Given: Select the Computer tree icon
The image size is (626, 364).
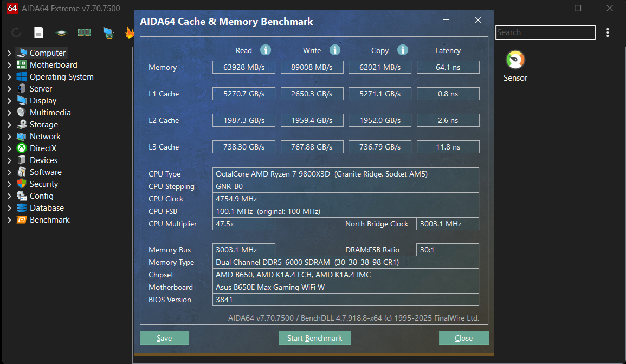Looking at the screenshot, I should (x=22, y=53).
